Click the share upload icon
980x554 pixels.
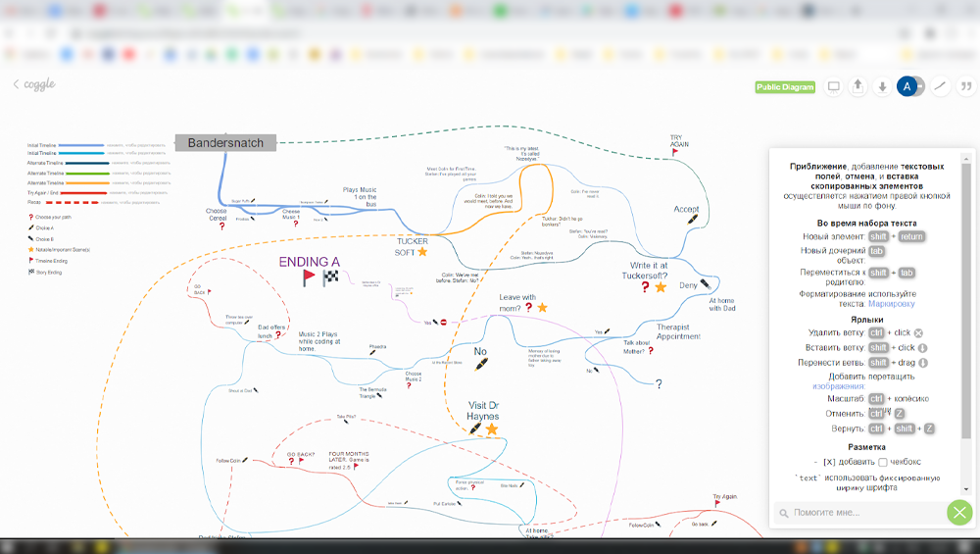click(x=857, y=86)
